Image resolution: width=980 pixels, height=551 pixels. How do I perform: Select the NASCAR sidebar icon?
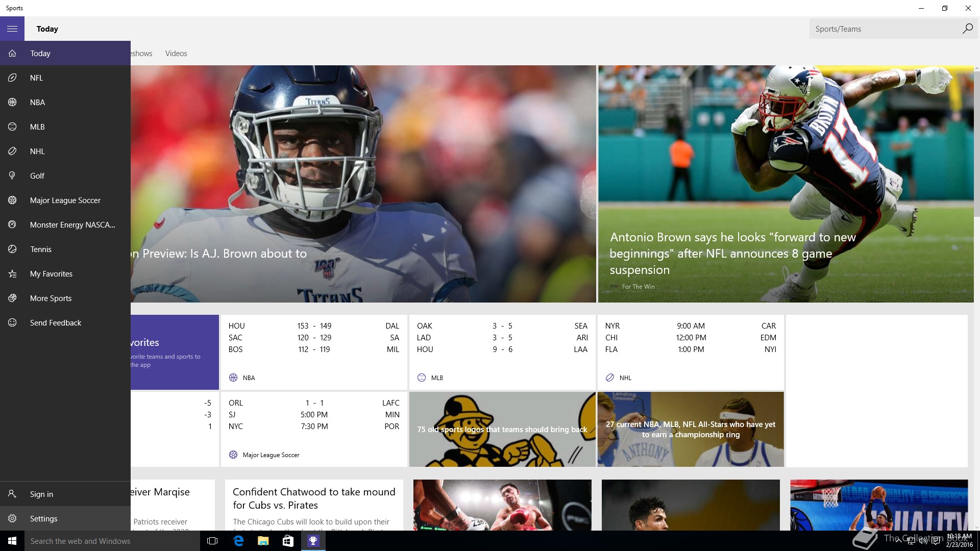pyautogui.click(x=12, y=224)
